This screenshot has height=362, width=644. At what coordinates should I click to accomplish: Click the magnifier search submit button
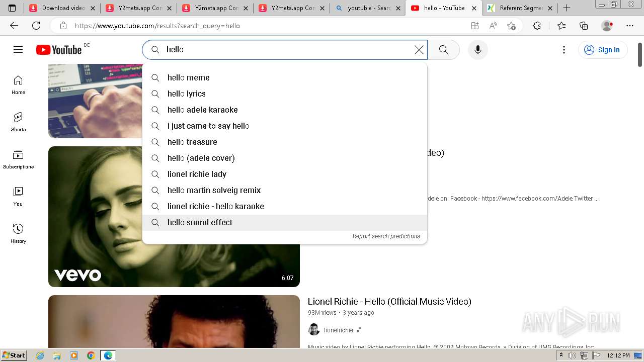click(443, 49)
